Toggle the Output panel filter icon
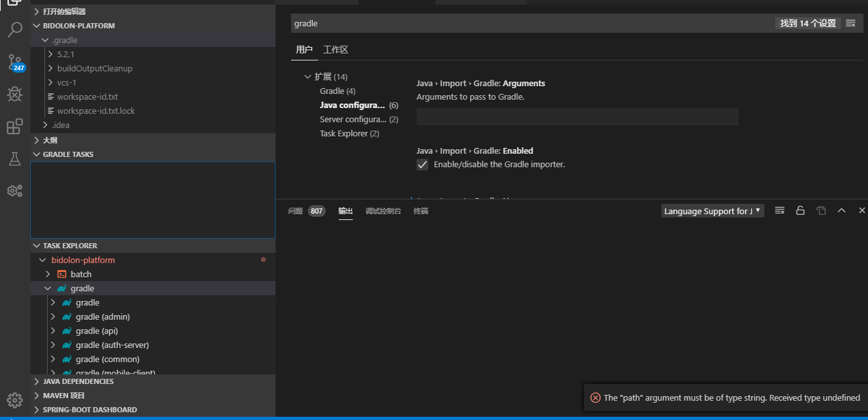 [x=780, y=210]
